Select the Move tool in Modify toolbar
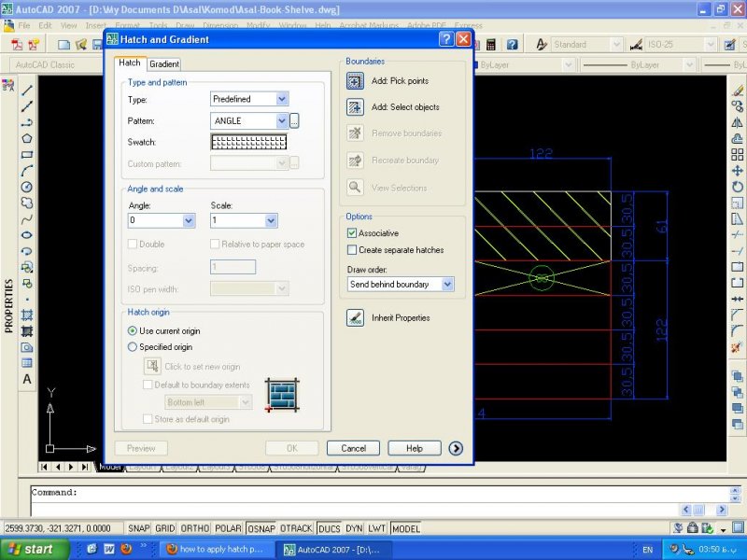 (737, 171)
